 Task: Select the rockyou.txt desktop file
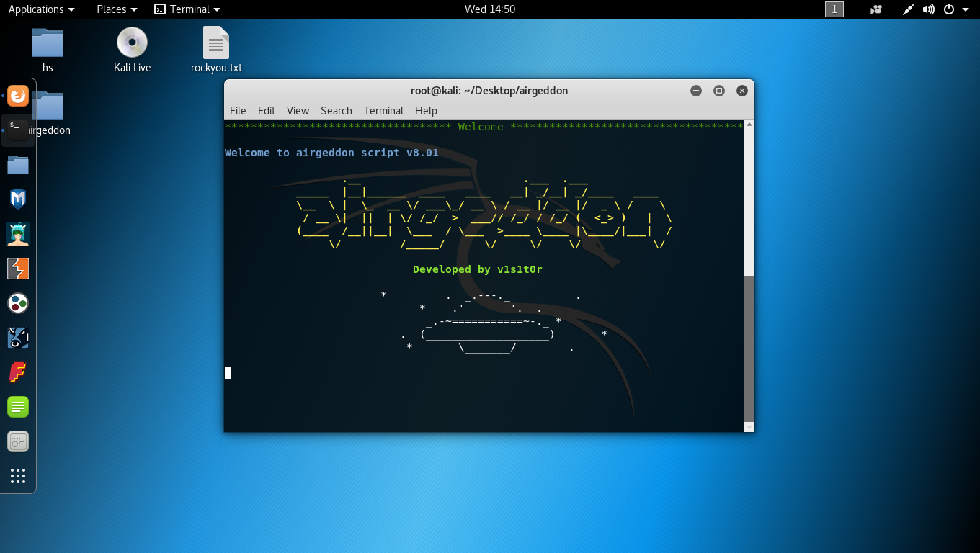[216, 50]
